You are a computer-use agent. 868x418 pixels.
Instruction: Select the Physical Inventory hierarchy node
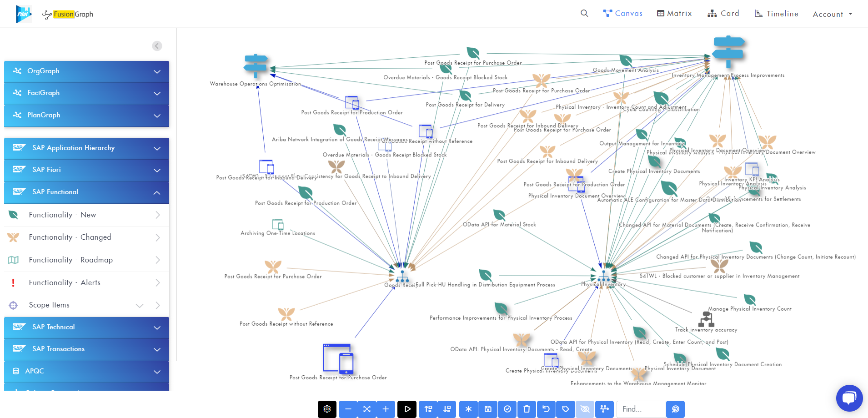coord(603,275)
